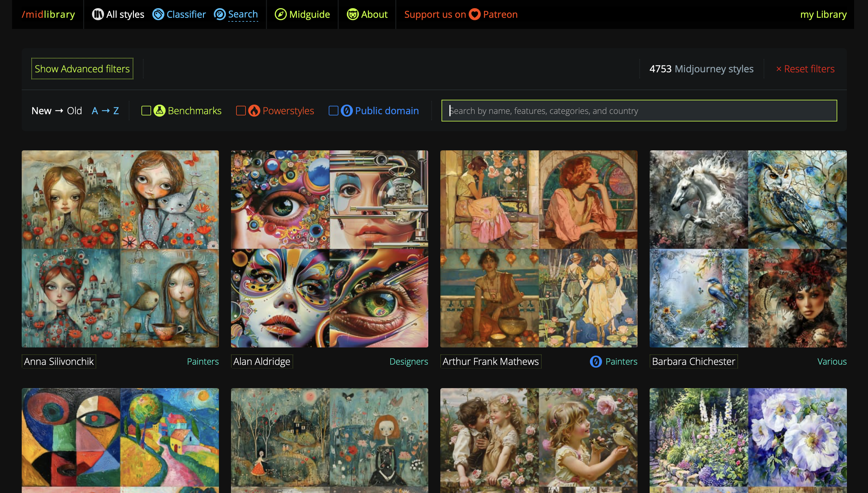Viewport: 868px width, 493px height.
Task: Click the All styles icon in navbar
Action: (98, 14)
